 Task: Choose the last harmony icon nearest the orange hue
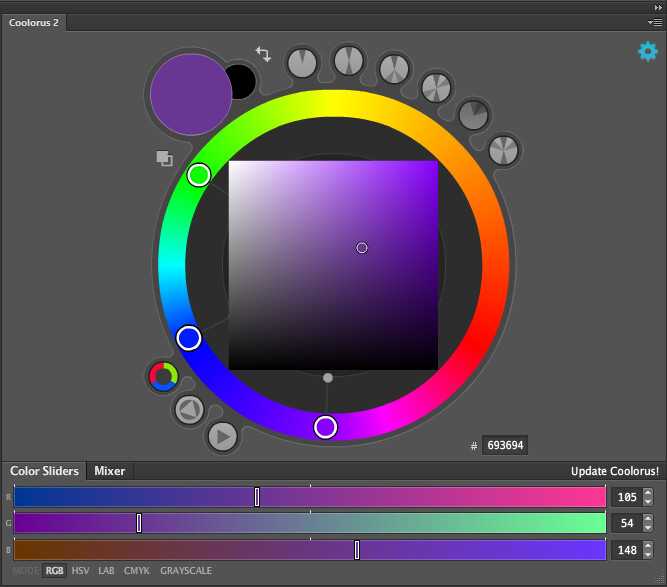point(504,151)
